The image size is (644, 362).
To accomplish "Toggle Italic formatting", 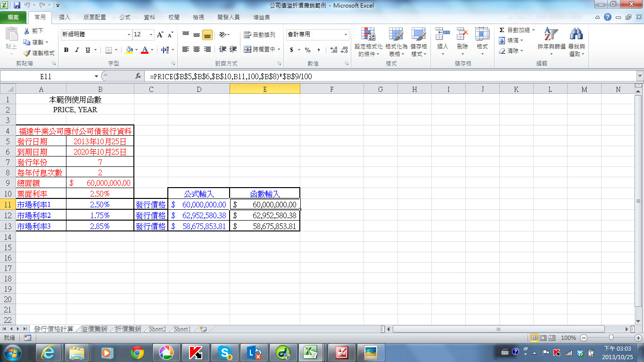I will 77,49.
